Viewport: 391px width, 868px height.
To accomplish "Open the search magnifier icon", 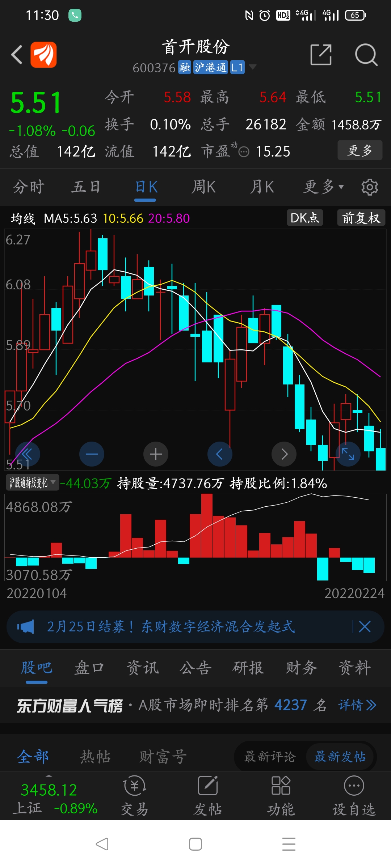I will pos(366,55).
